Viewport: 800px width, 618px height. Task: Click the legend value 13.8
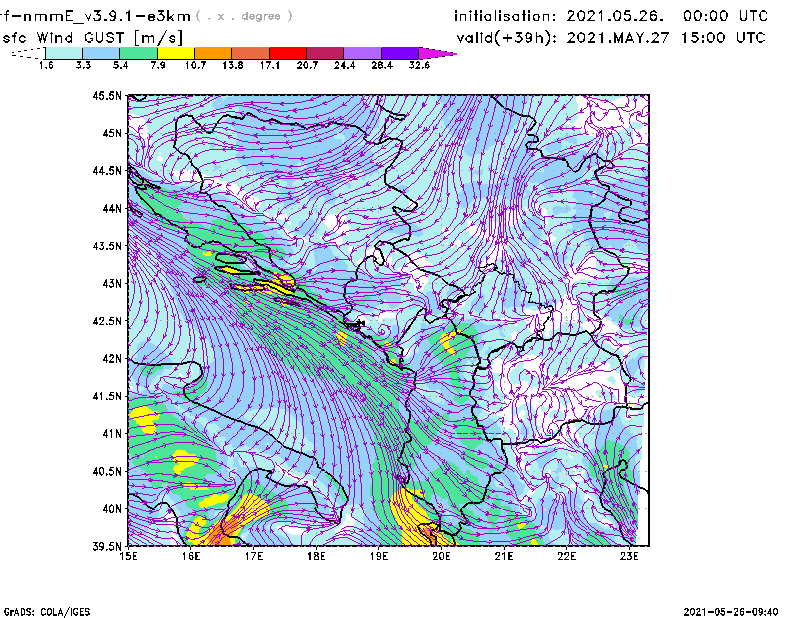(233, 65)
